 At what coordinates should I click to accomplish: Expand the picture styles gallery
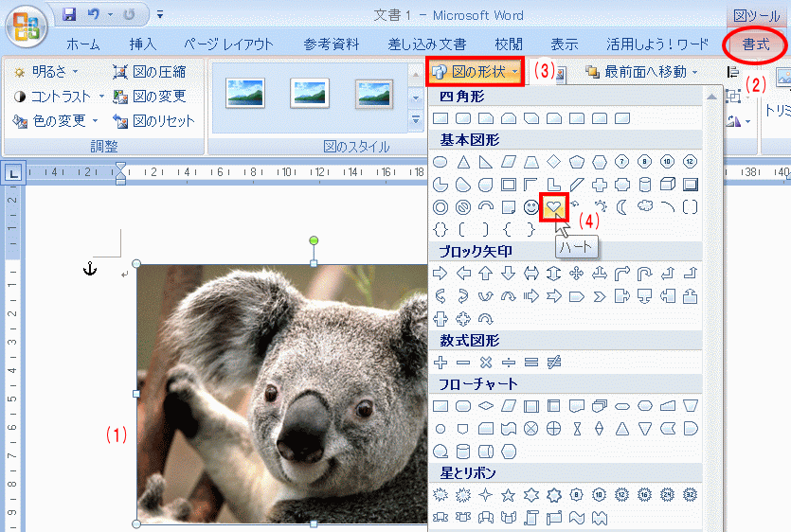416,120
